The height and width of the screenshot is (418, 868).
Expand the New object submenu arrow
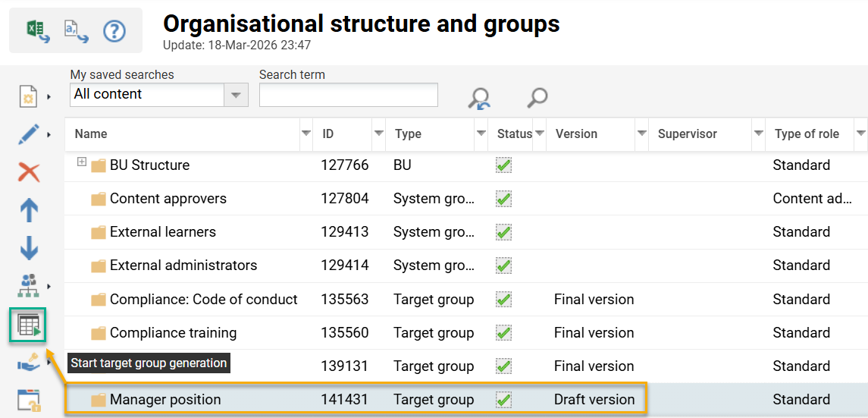[x=49, y=97]
